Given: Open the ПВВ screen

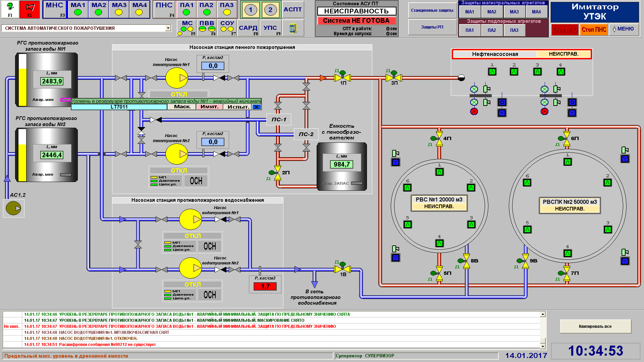Looking at the screenshot, I should tap(207, 28).
